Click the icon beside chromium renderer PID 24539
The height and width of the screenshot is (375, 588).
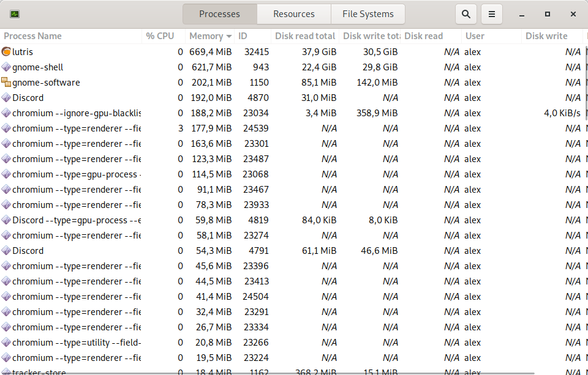[6, 128]
